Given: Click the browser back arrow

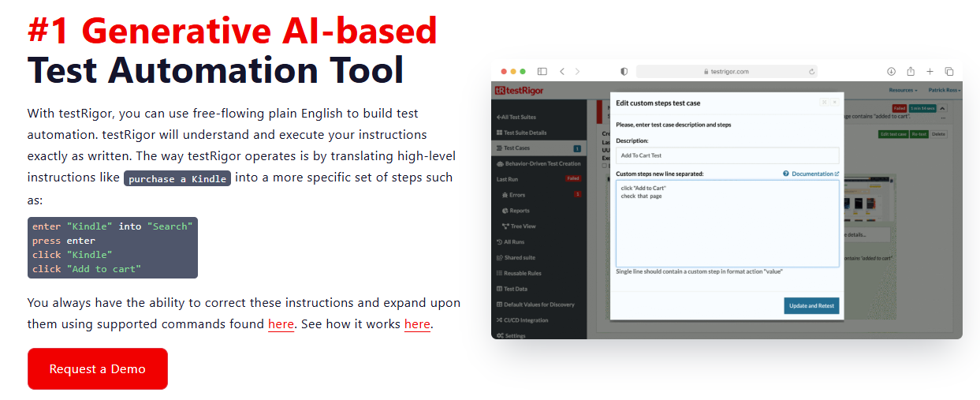Looking at the screenshot, I should (562, 71).
